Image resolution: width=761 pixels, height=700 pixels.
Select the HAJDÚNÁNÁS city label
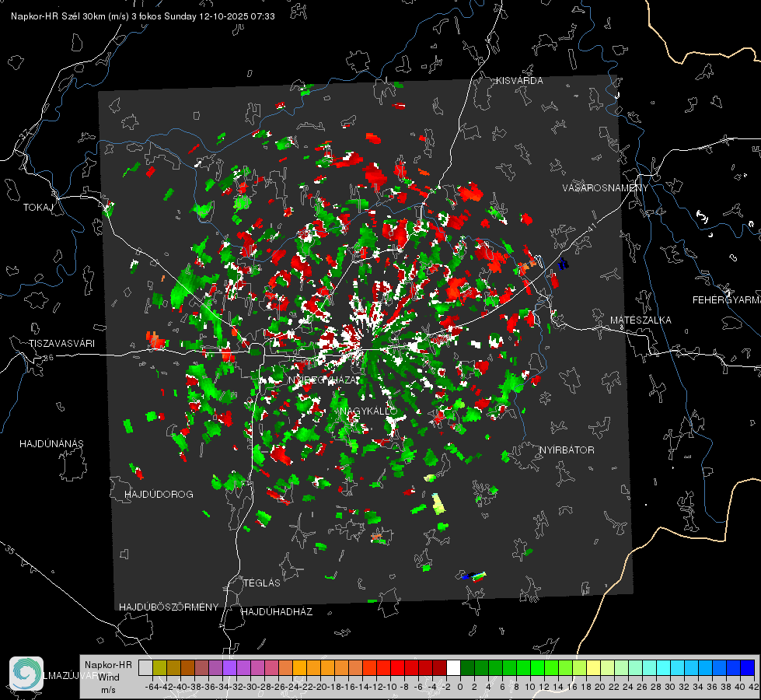coord(51,443)
